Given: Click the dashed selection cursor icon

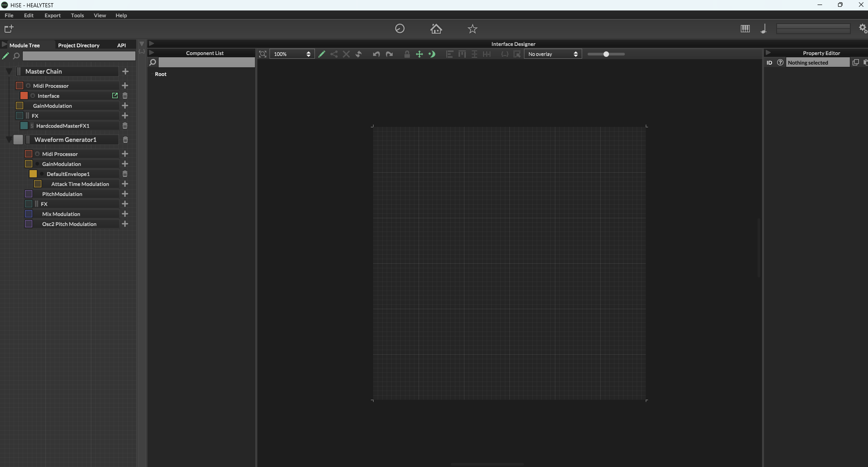Looking at the screenshot, I should tap(517, 54).
